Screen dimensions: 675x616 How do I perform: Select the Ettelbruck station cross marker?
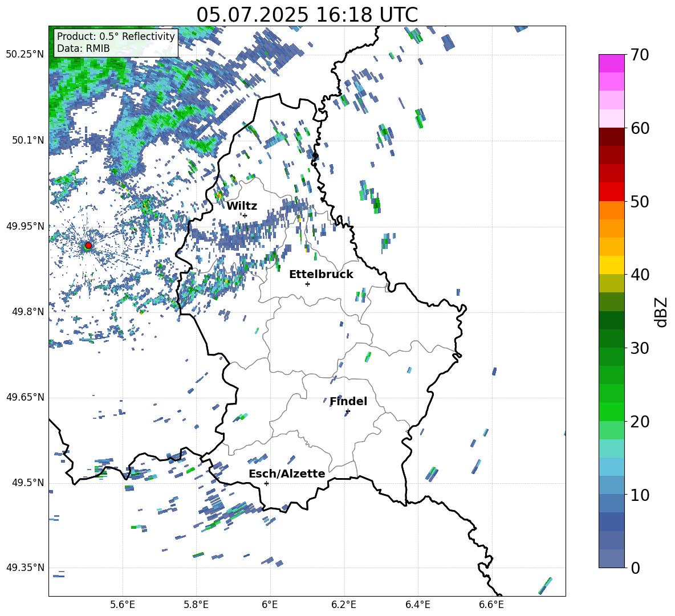point(307,284)
